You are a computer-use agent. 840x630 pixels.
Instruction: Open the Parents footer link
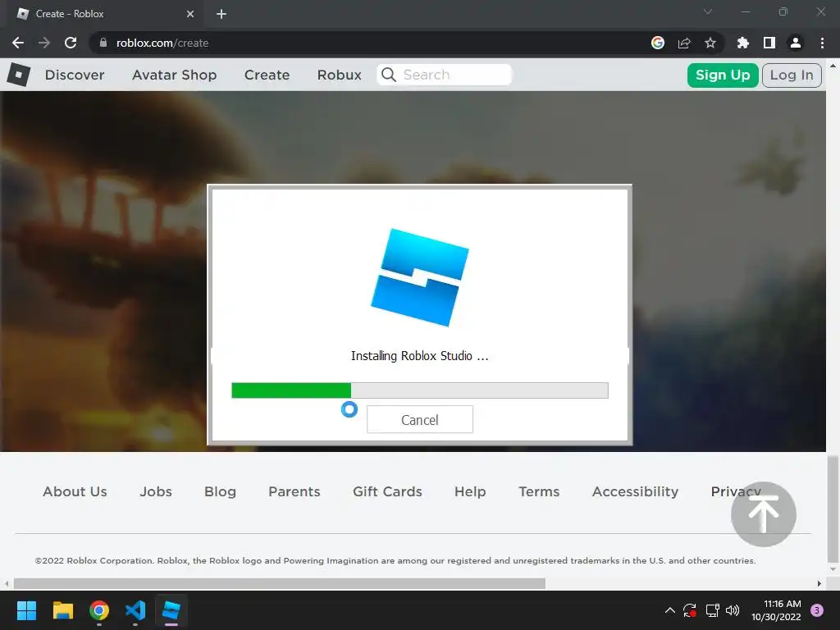pos(294,491)
